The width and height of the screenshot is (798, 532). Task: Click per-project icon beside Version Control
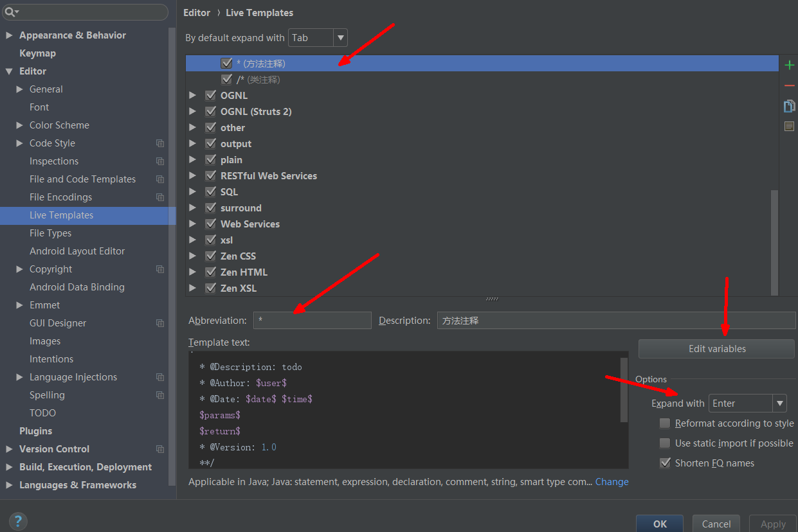(160, 449)
